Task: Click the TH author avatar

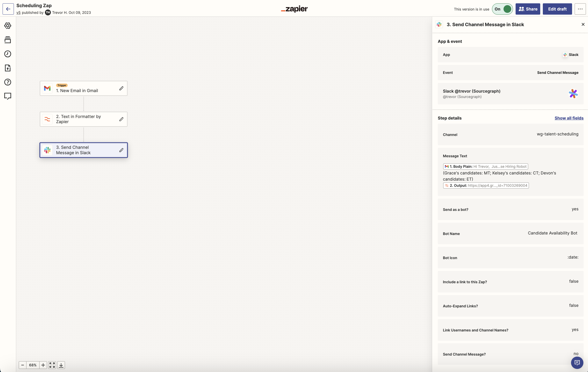Action: pos(48,13)
